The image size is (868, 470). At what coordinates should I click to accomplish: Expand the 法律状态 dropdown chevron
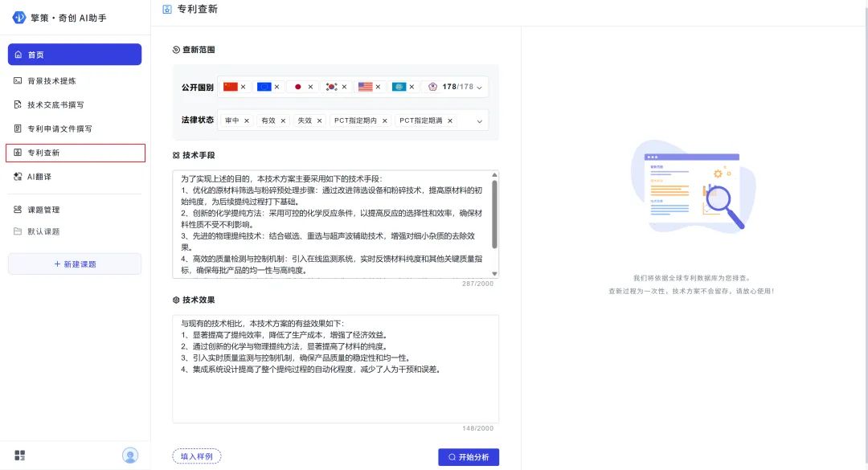click(x=480, y=120)
